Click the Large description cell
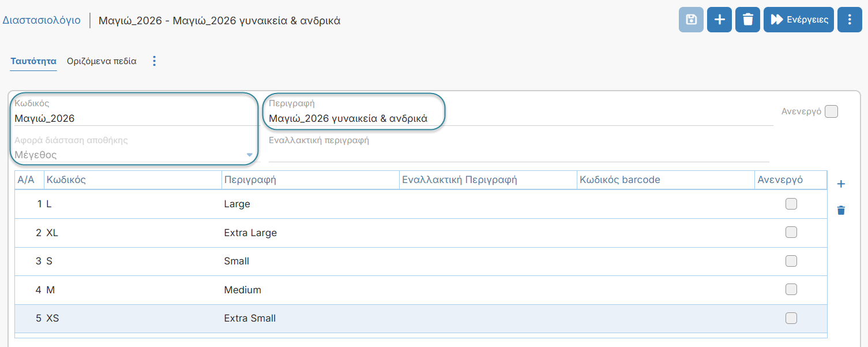 pos(311,204)
